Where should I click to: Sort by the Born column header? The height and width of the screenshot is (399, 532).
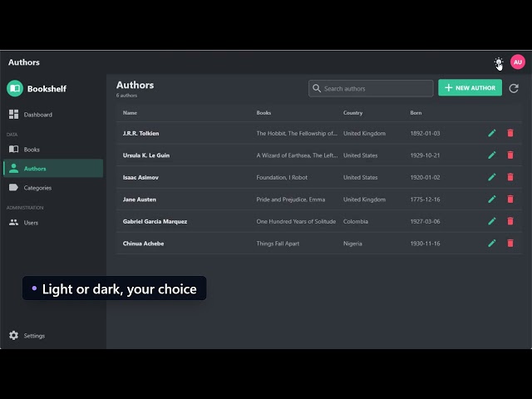(x=416, y=113)
